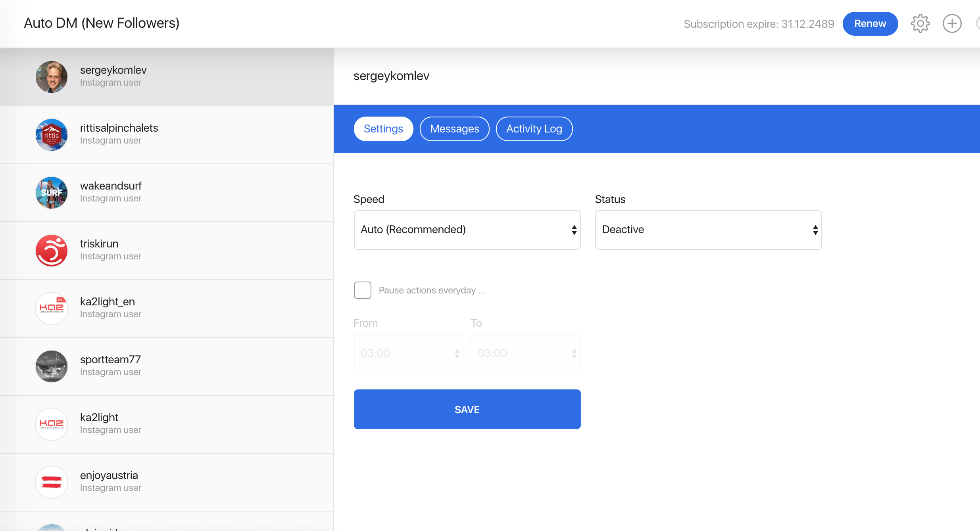The height and width of the screenshot is (531, 980).
Task: Select sportteam77 profile avatar
Action: point(52,366)
